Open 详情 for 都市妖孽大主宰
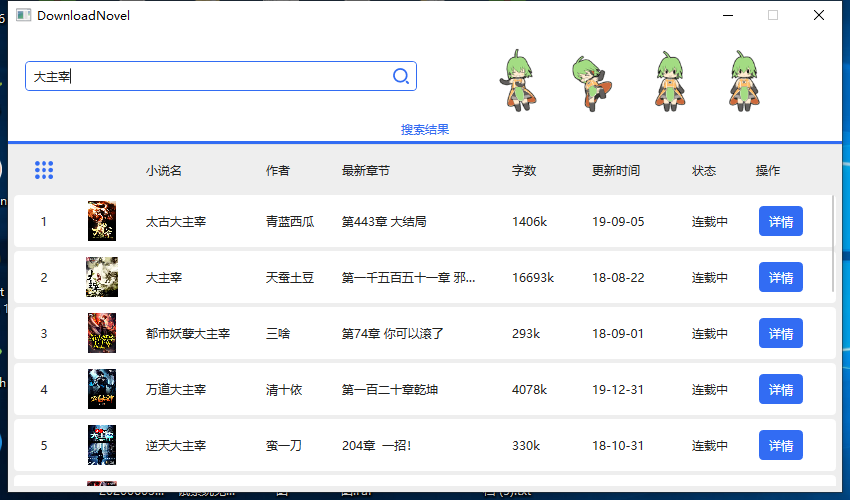850x500 pixels. (781, 333)
